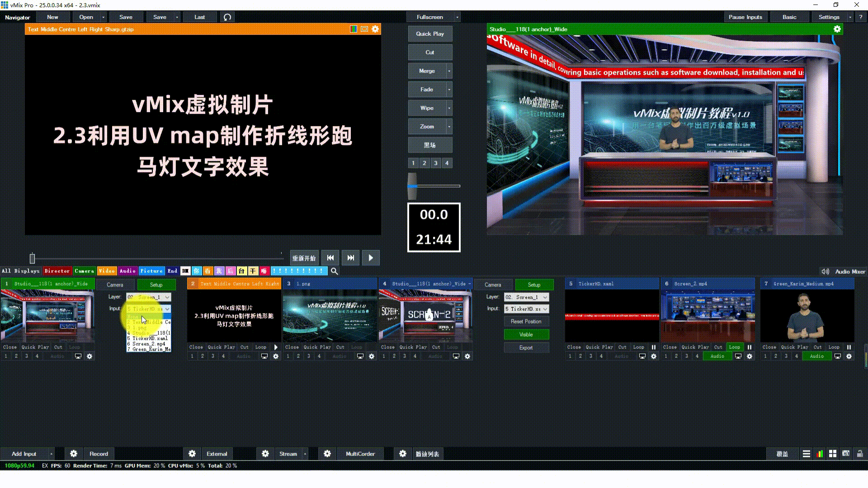Toggle Loop on input 2 Text Middle
Viewport: 868px width, 488px height.
[x=261, y=347]
